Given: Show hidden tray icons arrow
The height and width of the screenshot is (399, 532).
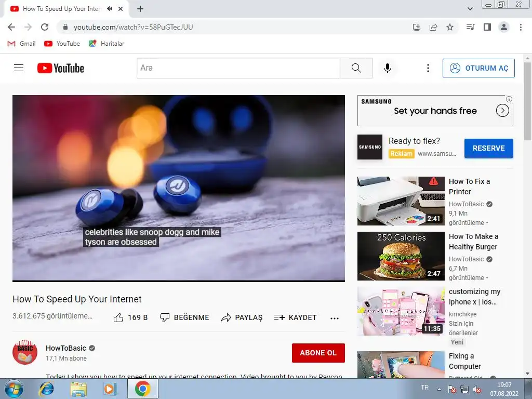Looking at the screenshot, I should point(439,390).
